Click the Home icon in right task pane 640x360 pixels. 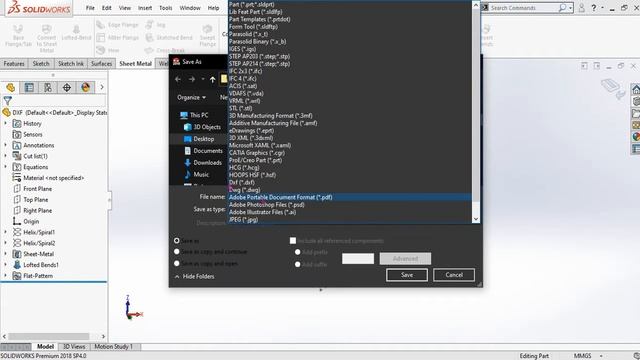[636, 89]
